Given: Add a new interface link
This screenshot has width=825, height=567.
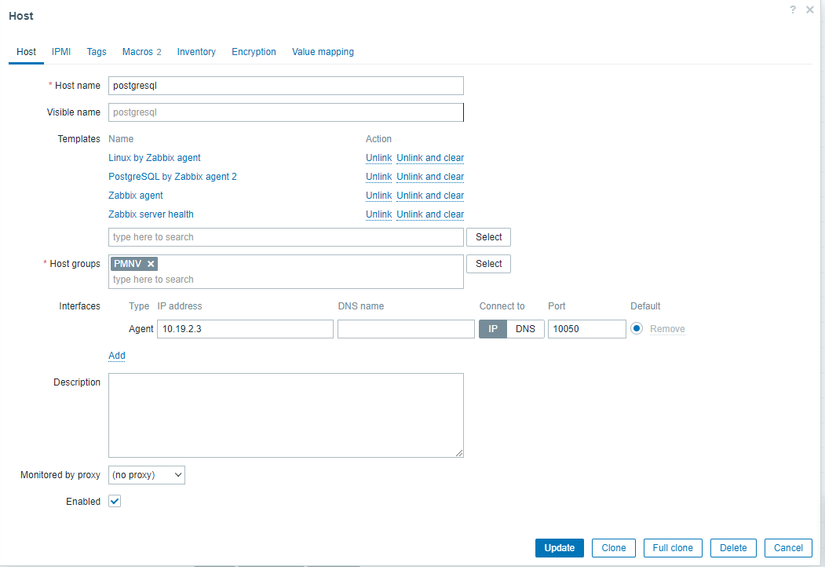Looking at the screenshot, I should point(117,356).
